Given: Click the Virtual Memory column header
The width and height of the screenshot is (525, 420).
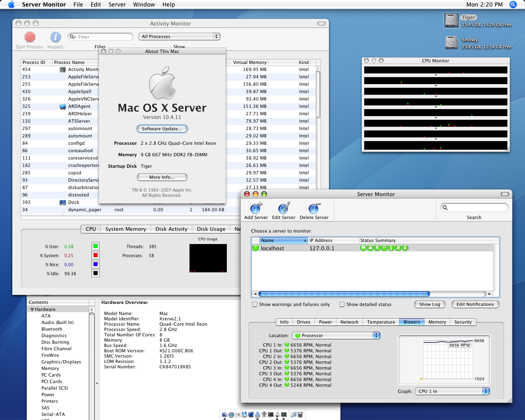Looking at the screenshot, I should click(250, 62).
